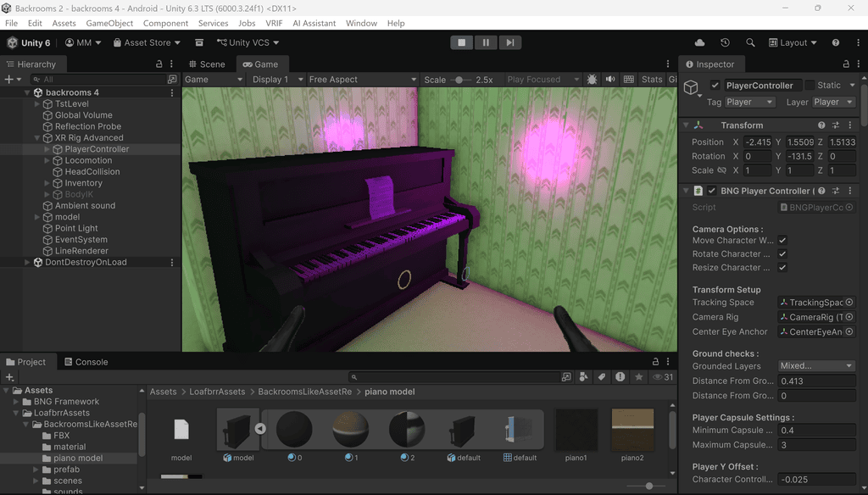This screenshot has height=495, width=868.
Task: Add asset with Project plus button
Action: [x=9, y=377]
